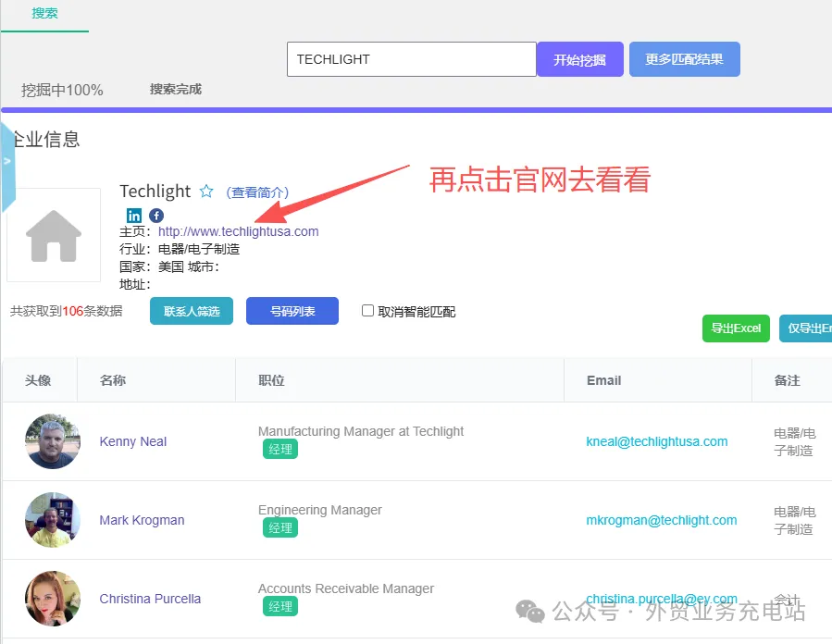
Task: Open the Techlight LinkedIn page icon
Action: (133, 215)
